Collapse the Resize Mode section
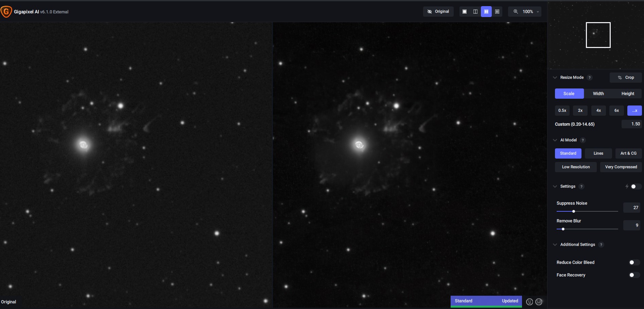 [x=555, y=78]
